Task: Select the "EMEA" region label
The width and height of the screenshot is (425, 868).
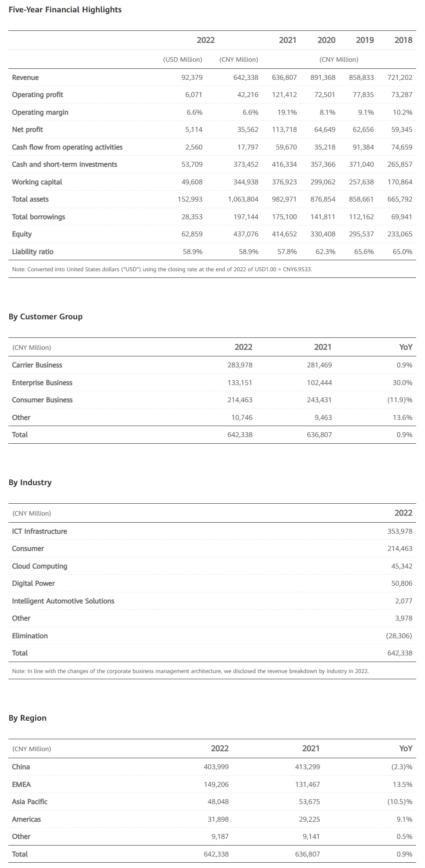Action: 21,785
